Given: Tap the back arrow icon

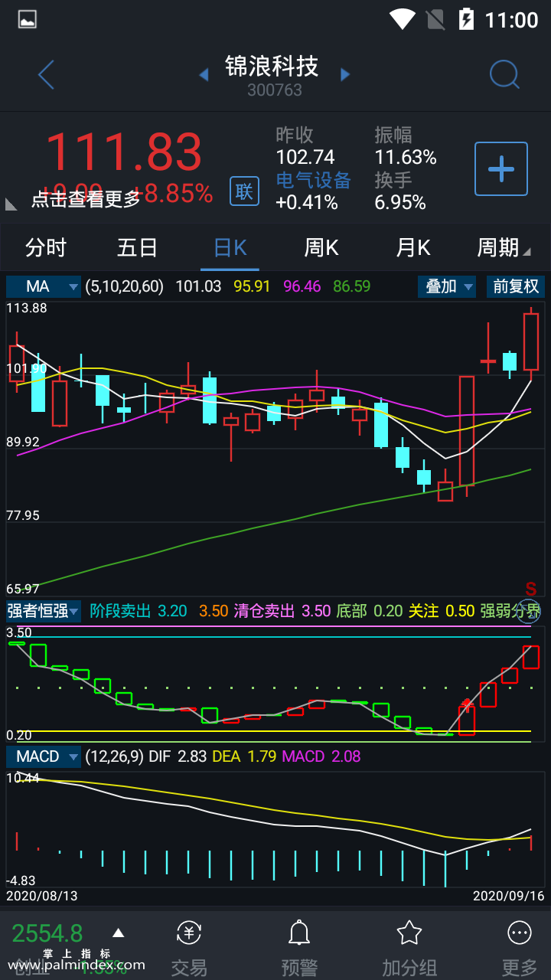Looking at the screenshot, I should tap(46, 75).
